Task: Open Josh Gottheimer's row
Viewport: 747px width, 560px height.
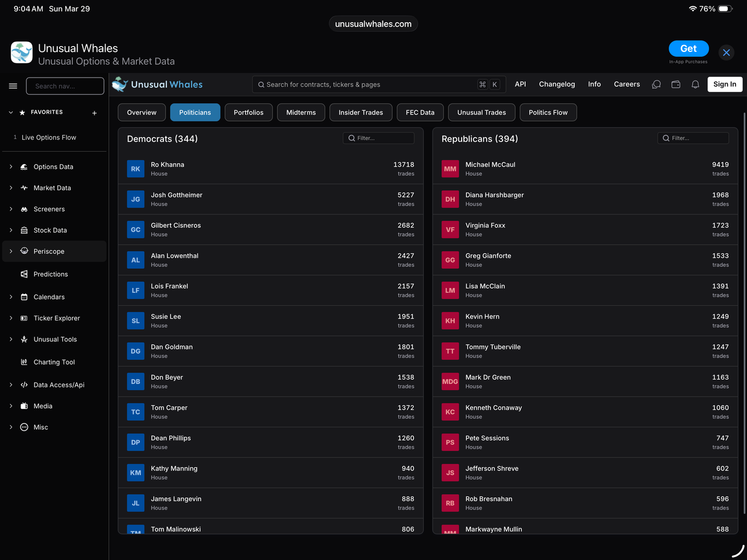Action: point(271,199)
